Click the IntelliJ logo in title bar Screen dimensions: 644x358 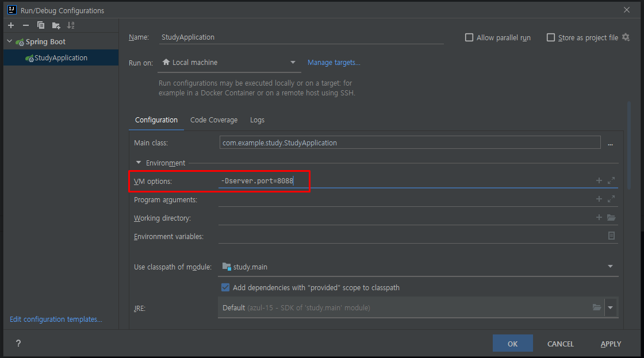point(12,10)
